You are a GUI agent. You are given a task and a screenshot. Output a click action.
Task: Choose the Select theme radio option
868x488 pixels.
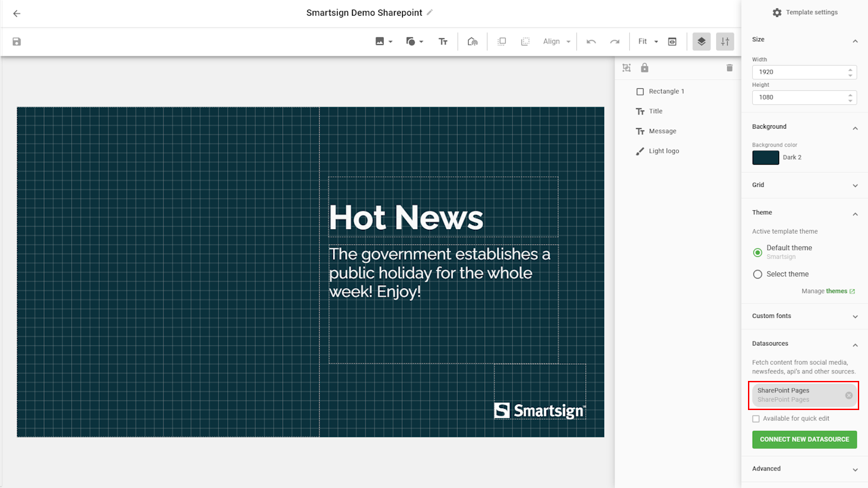(757, 274)
